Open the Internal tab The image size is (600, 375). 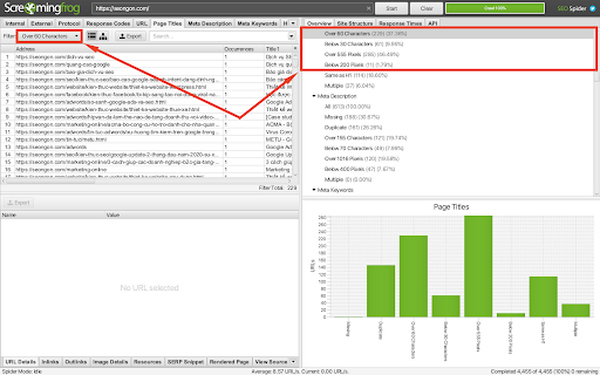point(15,23)
